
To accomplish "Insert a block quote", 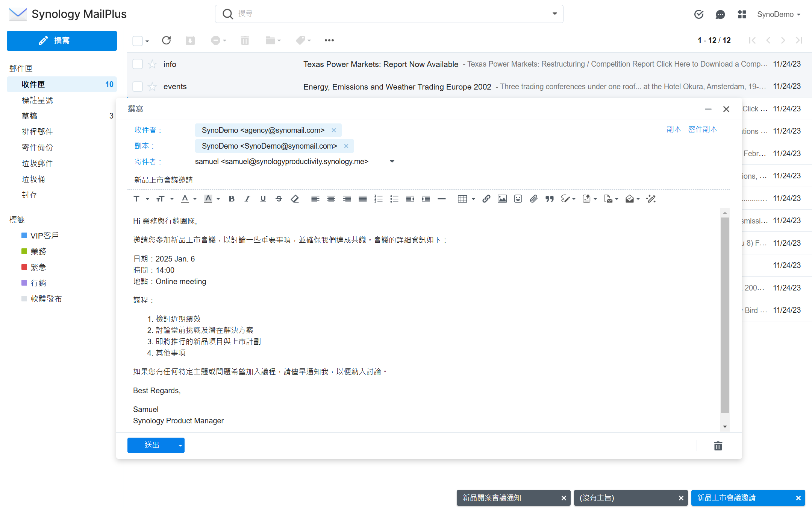I will (x=549, y=199).
